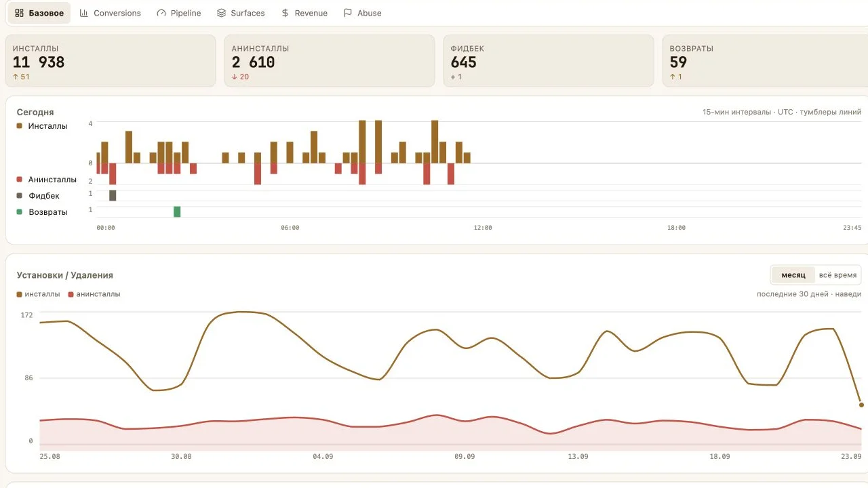This screenshot has height=488, width=868.
Task: Click the brown инсталлы legend swatch
Action: coord(19,294)
